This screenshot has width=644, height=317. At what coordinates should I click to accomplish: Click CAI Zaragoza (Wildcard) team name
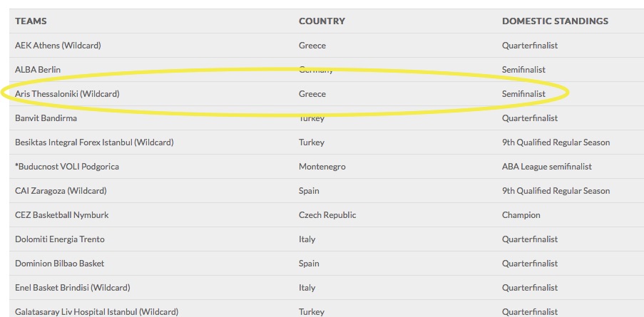[61, 191]
